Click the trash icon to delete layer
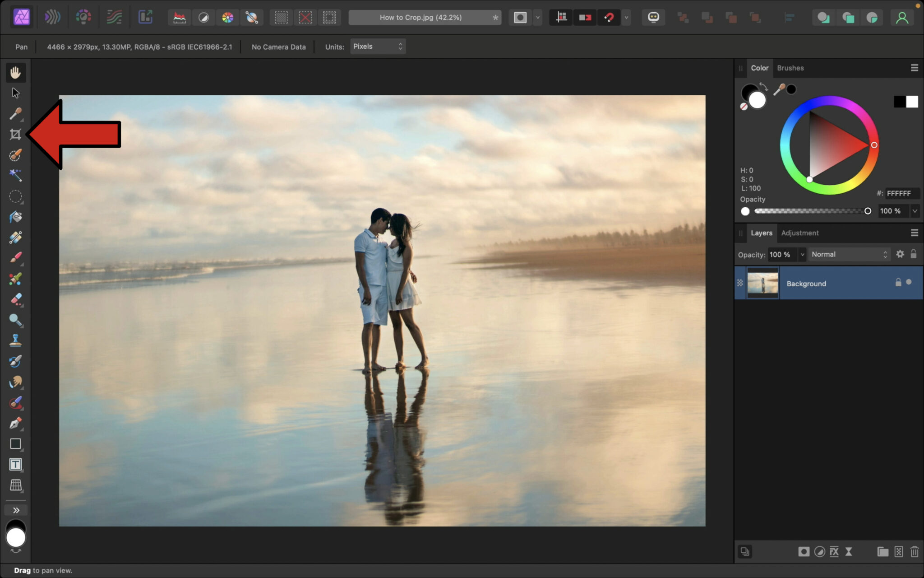The height and width of the screenshot is (578, 924). tap(914, 551)
